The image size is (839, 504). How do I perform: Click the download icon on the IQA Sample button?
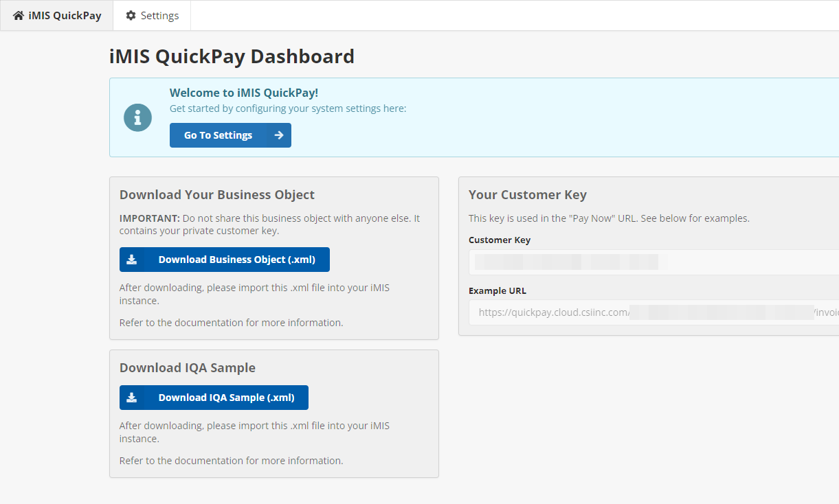[132, 398]
